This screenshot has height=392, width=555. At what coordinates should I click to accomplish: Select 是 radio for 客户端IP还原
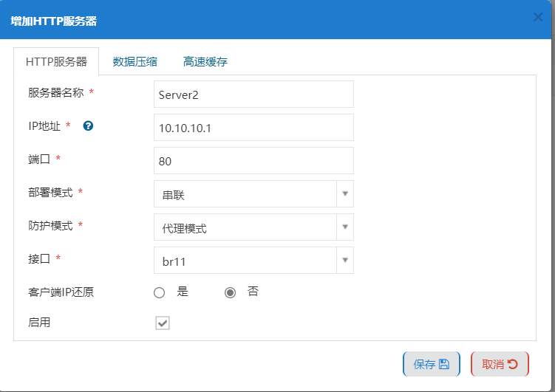[x=160, y=292]
